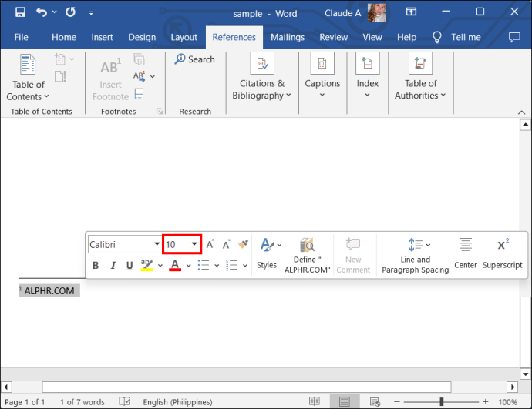Toggle Bold formatting

(x=96, y=265)
